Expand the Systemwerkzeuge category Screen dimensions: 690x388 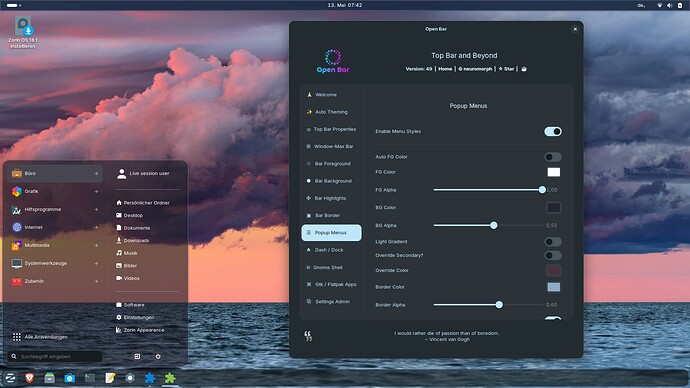55,263
